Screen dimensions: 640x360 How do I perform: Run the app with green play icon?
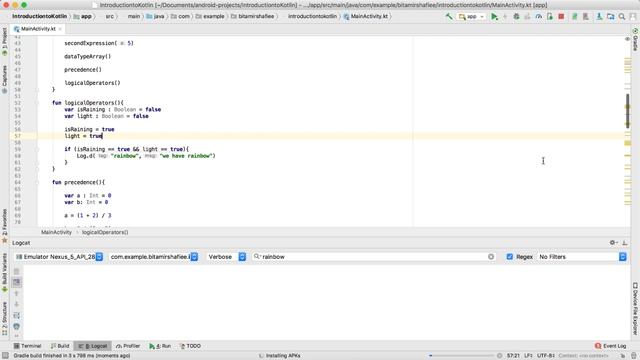click(494, 16)
